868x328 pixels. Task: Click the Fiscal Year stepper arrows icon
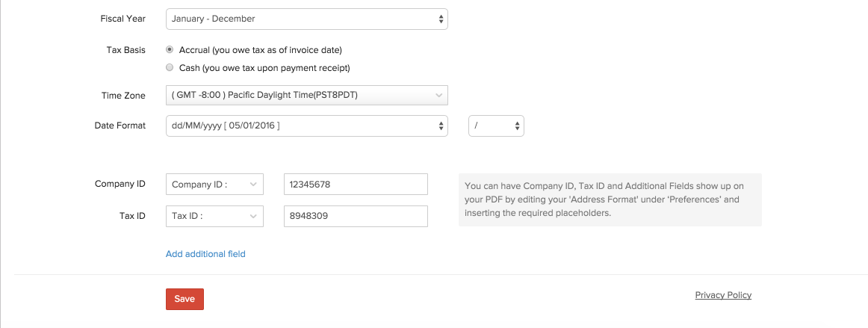point(441,19)
